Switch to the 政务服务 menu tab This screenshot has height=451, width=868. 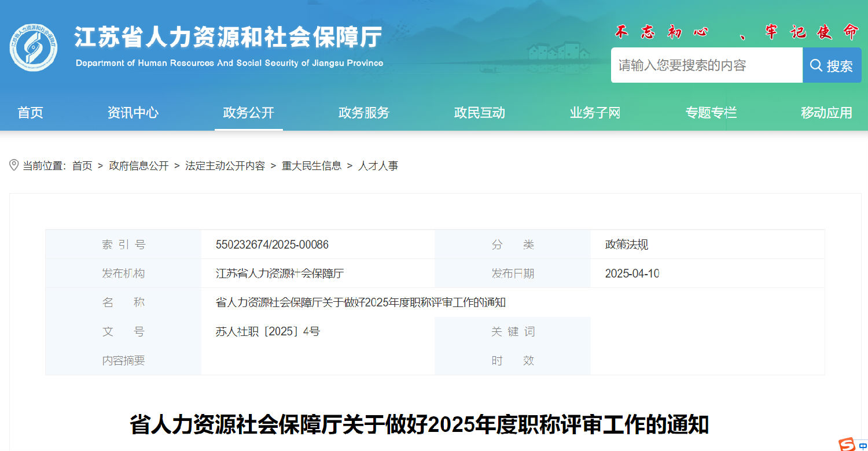(x=363, y=113)
